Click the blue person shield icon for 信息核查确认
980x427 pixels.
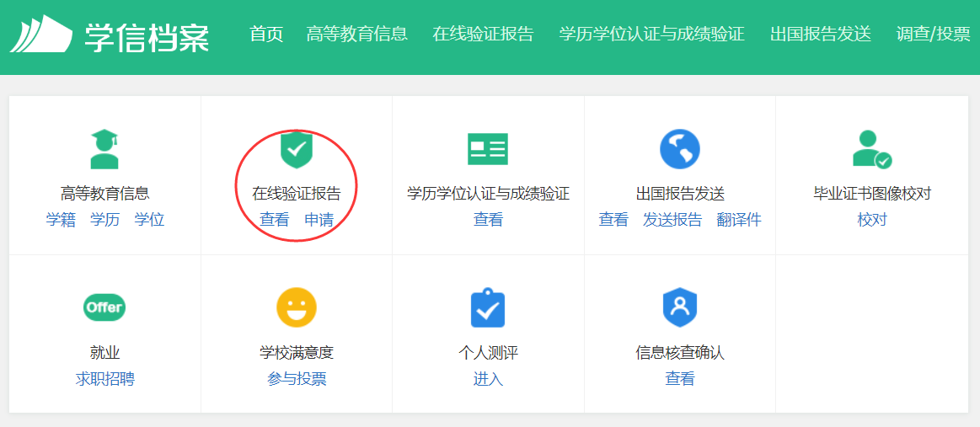point(680,307)
